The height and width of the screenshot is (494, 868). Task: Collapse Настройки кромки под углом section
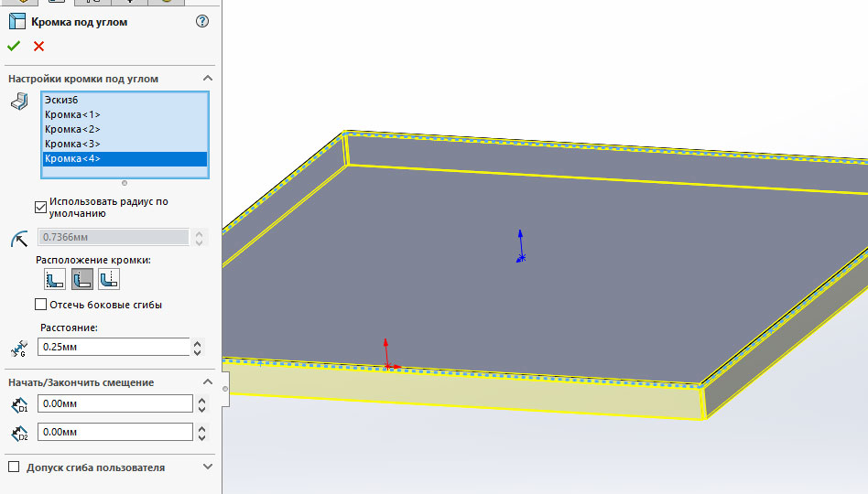[x=208, y=79]
